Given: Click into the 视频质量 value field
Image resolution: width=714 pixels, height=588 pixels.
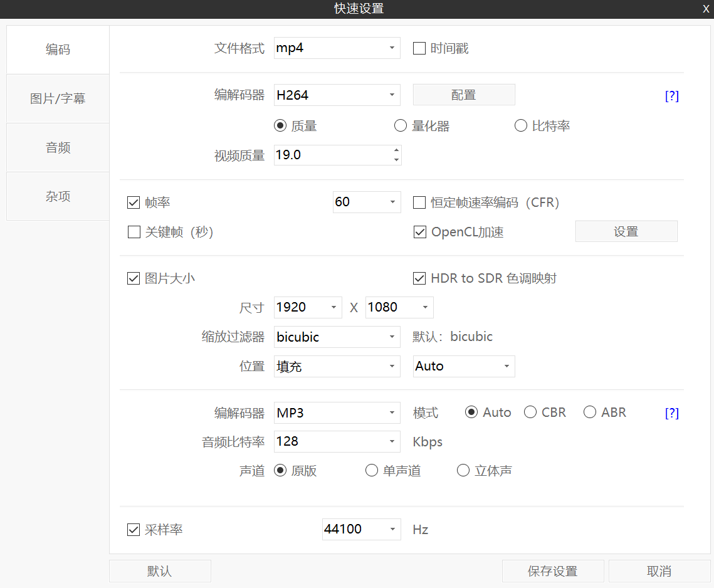Looking at the screenshot, I should click(332, 155).
